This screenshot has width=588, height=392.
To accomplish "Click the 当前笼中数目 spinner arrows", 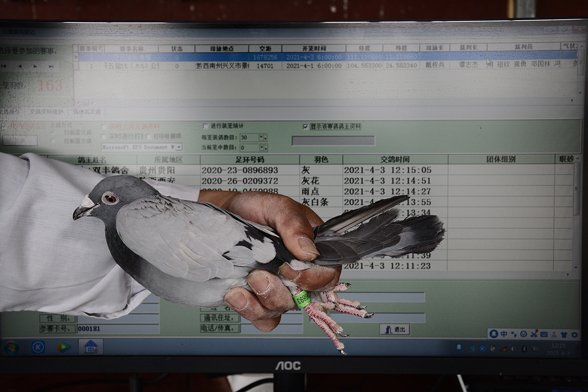I will (263, 147).
